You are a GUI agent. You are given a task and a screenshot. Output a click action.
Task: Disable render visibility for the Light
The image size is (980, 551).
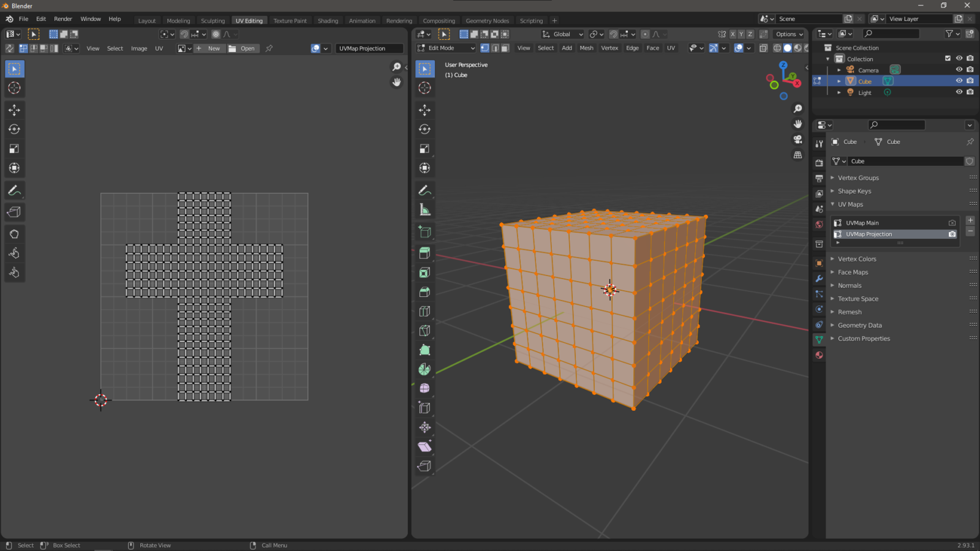[x=970, y=92]
